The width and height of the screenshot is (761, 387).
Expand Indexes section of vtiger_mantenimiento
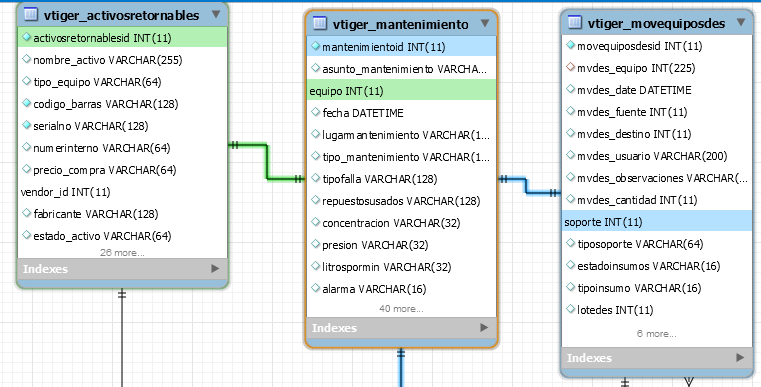click(484, 328)
